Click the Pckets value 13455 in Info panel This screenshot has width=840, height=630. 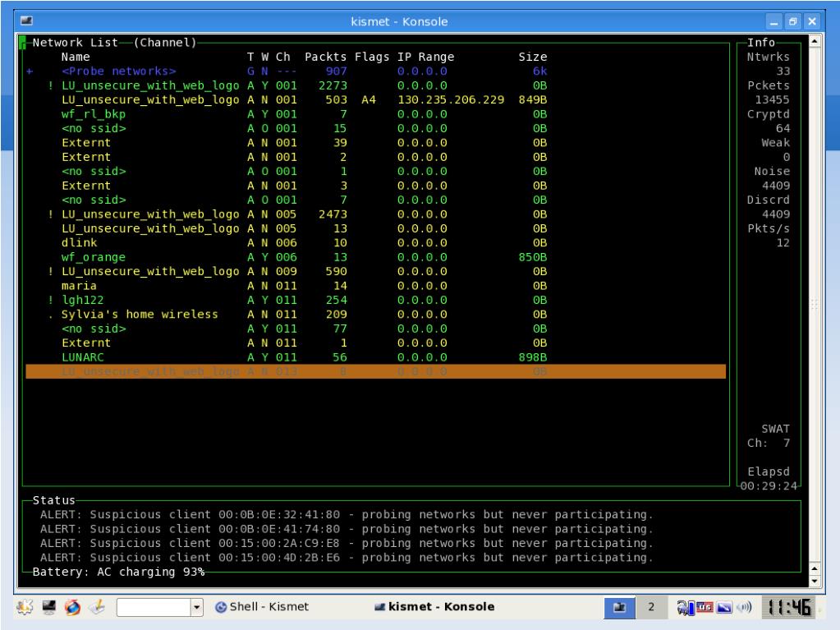coord(772,99)
